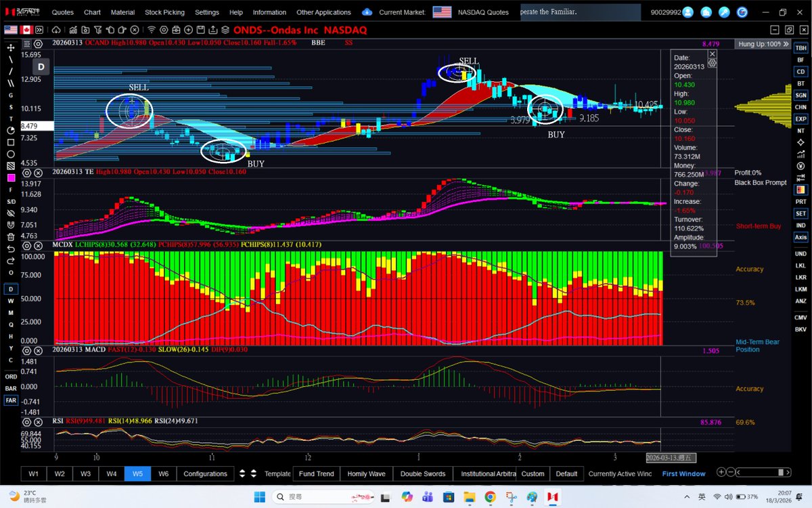Select the W weekly period button
The height and width of the screenshot is (508, 812).
click(11, 301)
